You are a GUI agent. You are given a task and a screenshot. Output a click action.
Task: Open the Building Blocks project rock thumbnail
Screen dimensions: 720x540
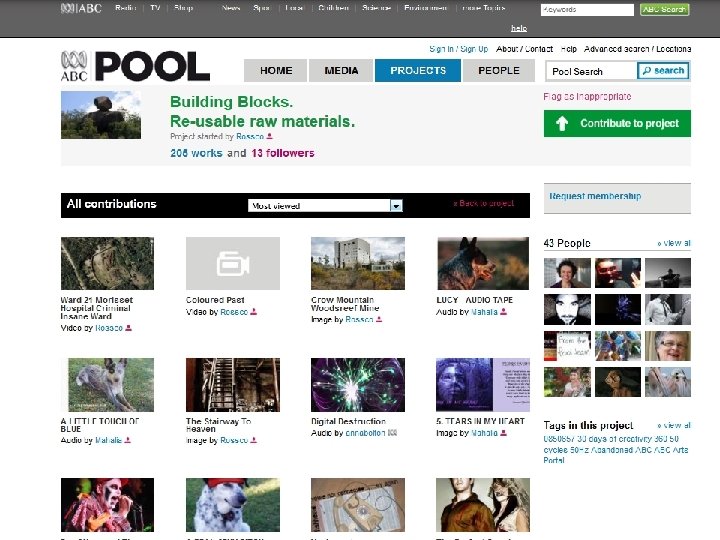pos(101,115)
